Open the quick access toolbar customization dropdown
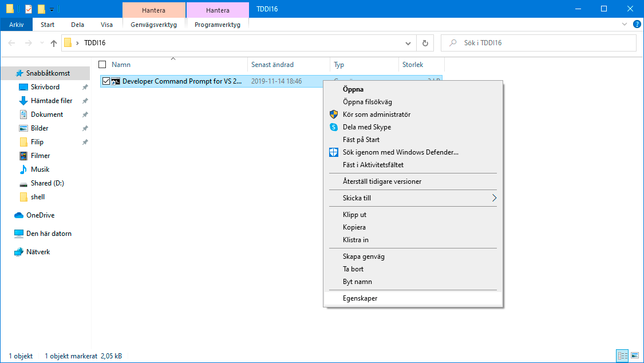644x363 pixels. pyautogui.click(x=52, y=9)
